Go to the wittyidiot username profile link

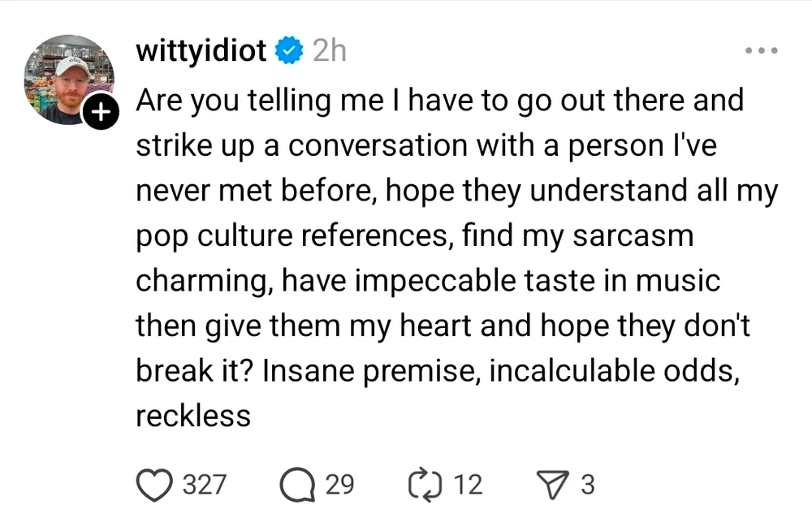[201, 51]
